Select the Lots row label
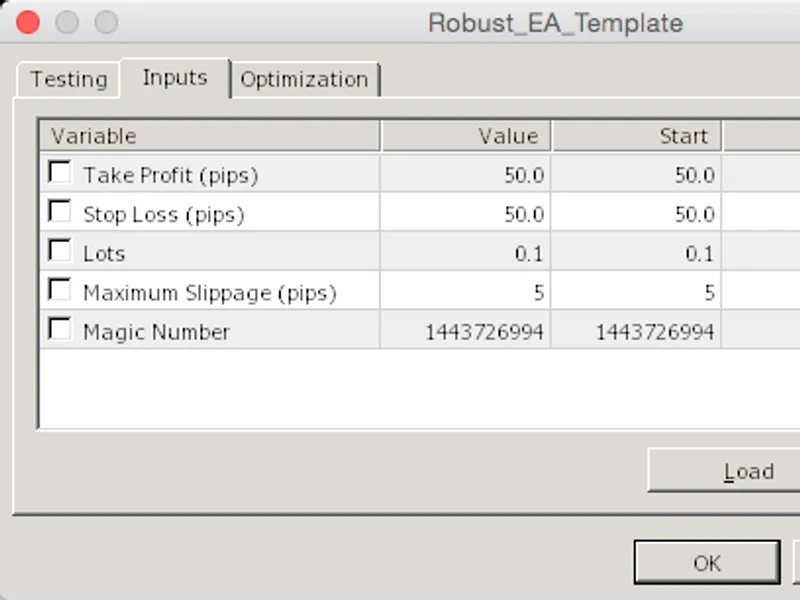Screen dimensions: 800x600 tap(104, 254)
